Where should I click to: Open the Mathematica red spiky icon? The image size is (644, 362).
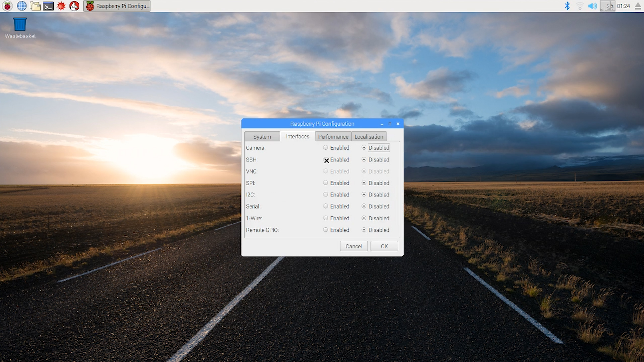(x=61, y=6)
